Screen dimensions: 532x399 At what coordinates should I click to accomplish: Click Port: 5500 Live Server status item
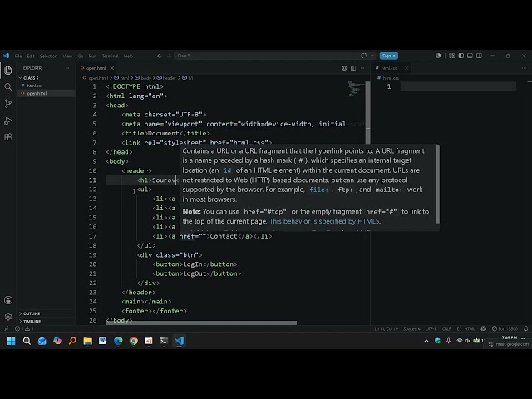point(505,328)
